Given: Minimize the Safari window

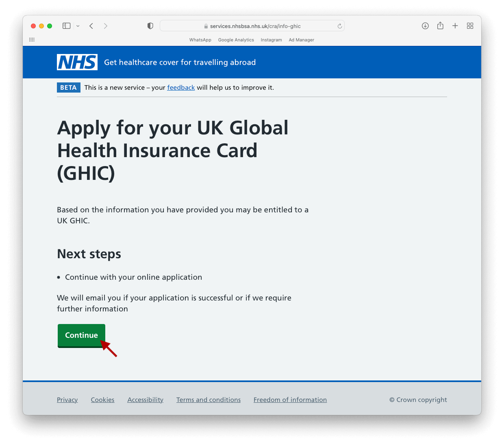Looking at the screenshot, I should [x=41, y=26].
